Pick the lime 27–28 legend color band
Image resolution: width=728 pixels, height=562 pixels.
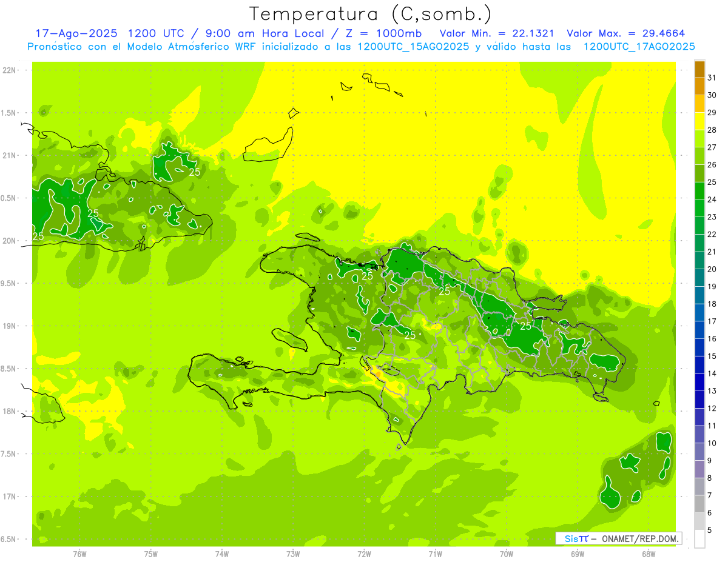coord(699,139)
